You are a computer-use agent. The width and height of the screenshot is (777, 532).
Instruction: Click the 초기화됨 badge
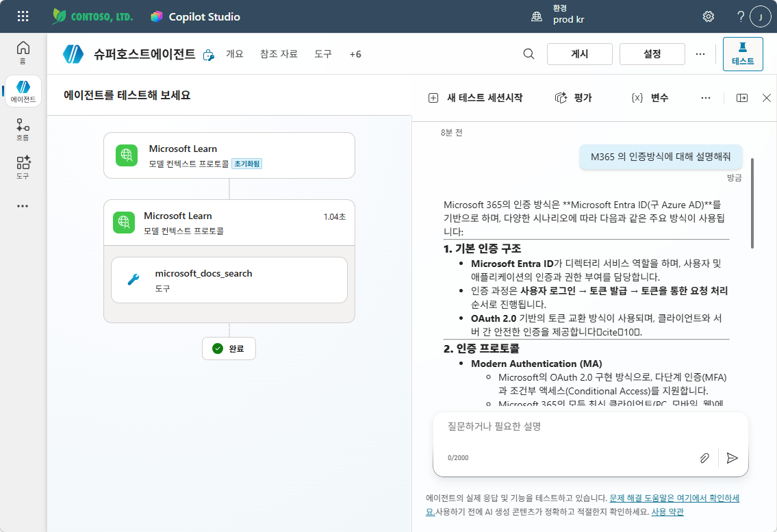[246, 164]
